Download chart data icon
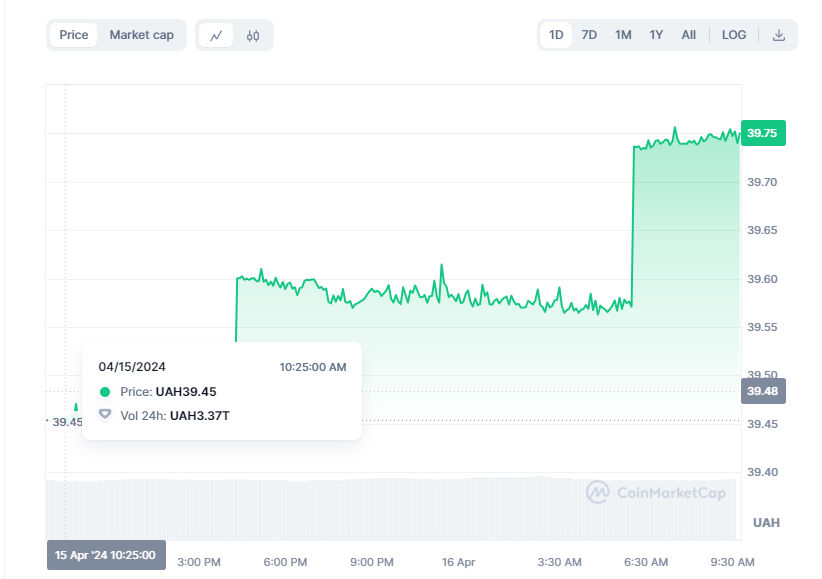This screenshot has height=579, width=822. click(x=778, y=35)
